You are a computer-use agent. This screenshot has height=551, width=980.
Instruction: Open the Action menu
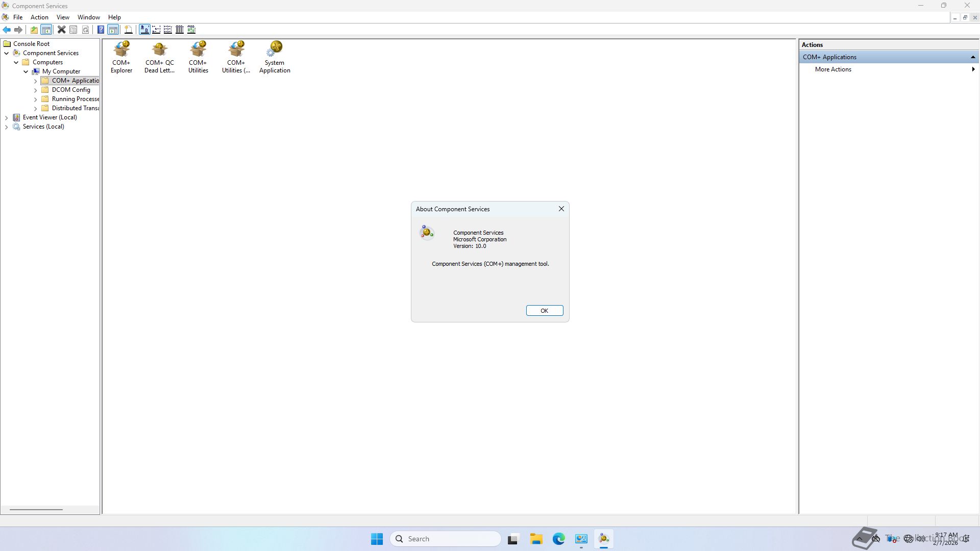[x=39, y=17]
